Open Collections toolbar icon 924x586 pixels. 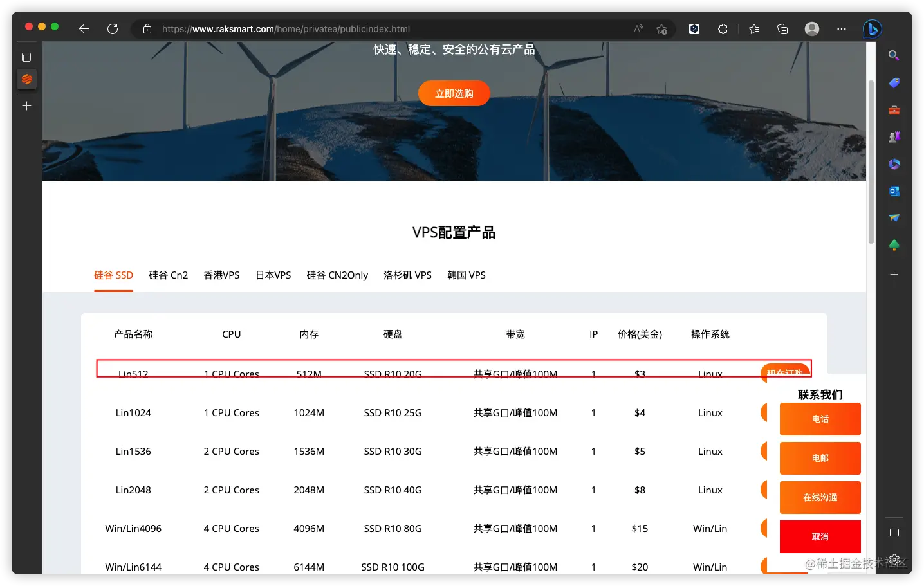pos(782,29)
